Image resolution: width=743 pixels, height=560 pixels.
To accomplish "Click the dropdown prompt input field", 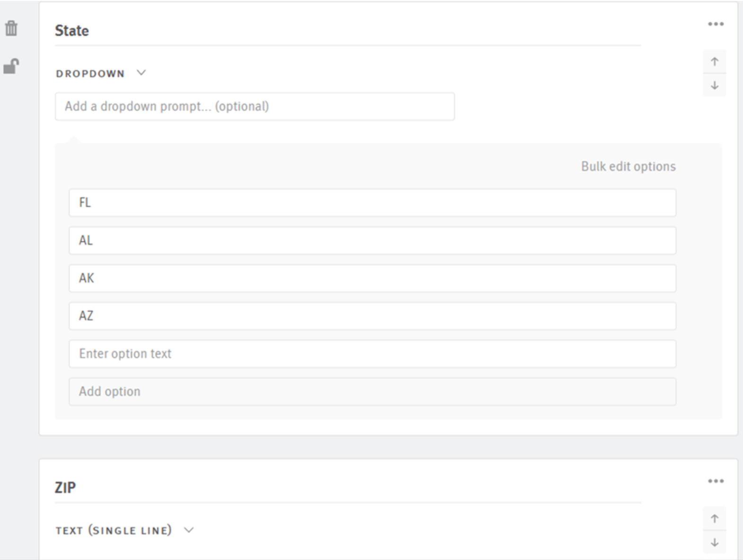I will click(x=255, y=106).
